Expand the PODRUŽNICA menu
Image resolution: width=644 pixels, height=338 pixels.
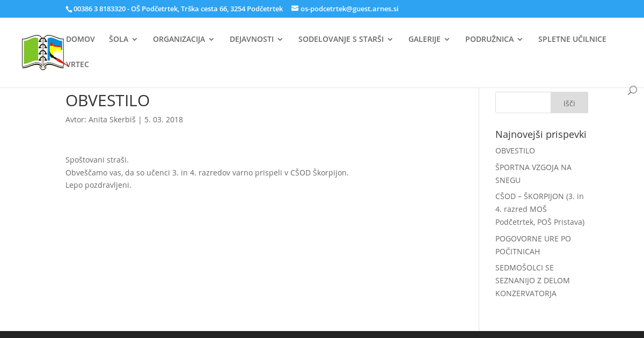494,39
